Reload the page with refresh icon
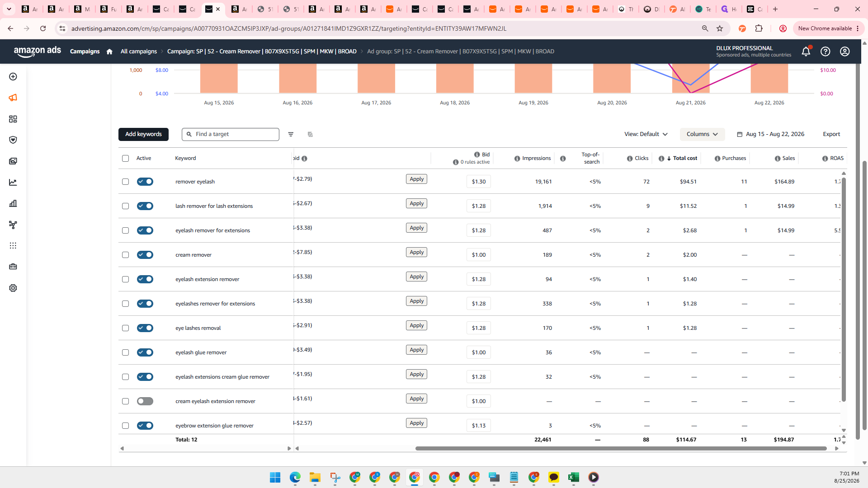868x488 pixels. [43, 28]
